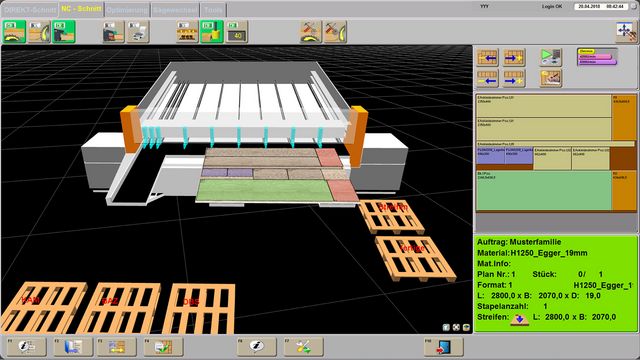Click the F4 green checkmark button
Viewport: 640px width, 360px height.
click(x=163, y=347)
